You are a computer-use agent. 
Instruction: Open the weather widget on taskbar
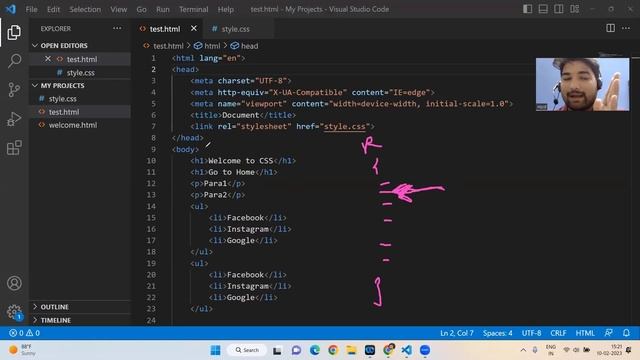click(x=22, y=350)
